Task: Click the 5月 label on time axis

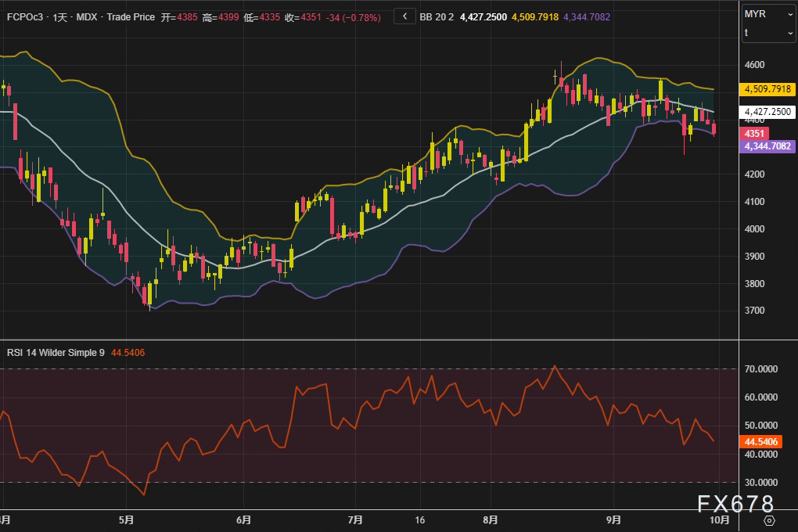Action: tap(126, 519)
